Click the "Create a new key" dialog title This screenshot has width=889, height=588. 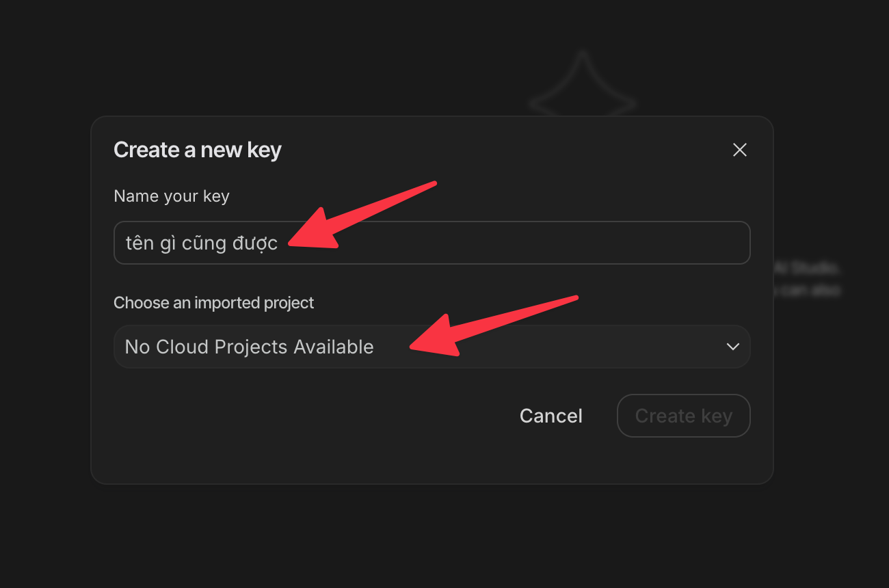tap(197, 150)
